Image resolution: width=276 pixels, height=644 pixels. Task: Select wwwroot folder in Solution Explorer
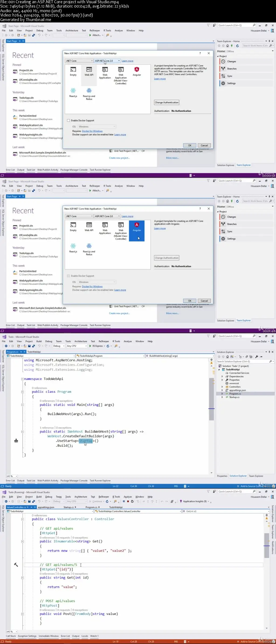(x=232, y=383)
